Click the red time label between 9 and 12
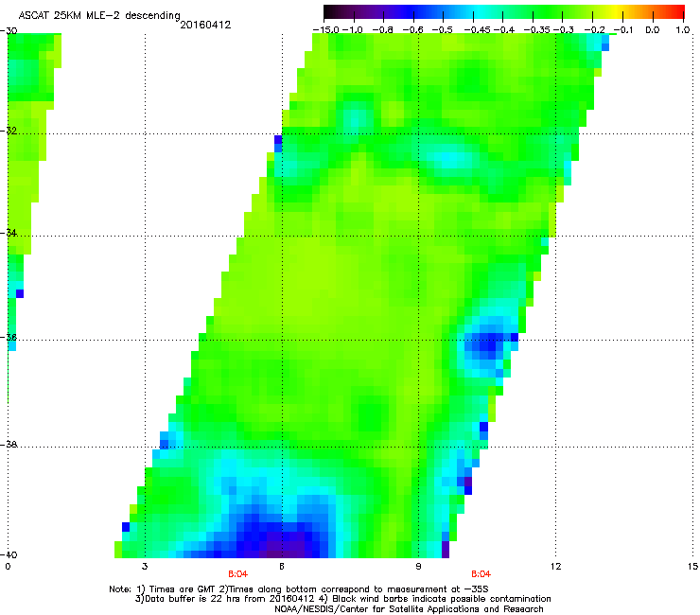The height and width of the screenshot is (615, 700). tap(481, 574)
